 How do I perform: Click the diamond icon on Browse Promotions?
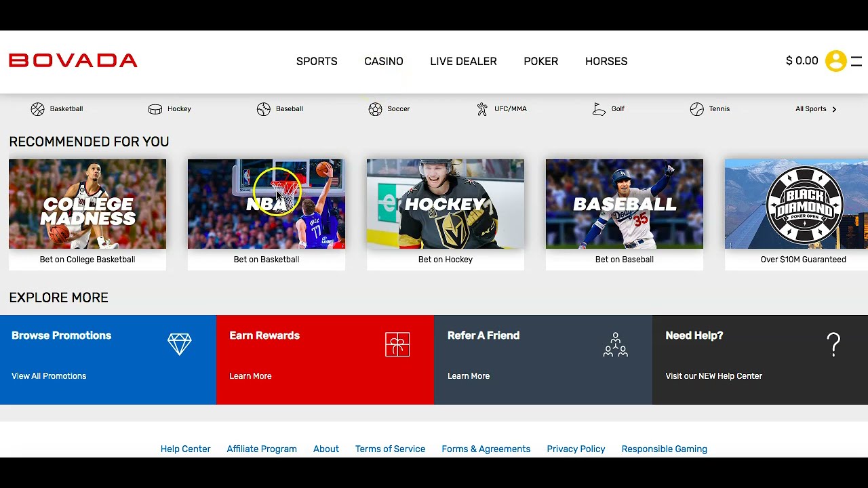180,344
